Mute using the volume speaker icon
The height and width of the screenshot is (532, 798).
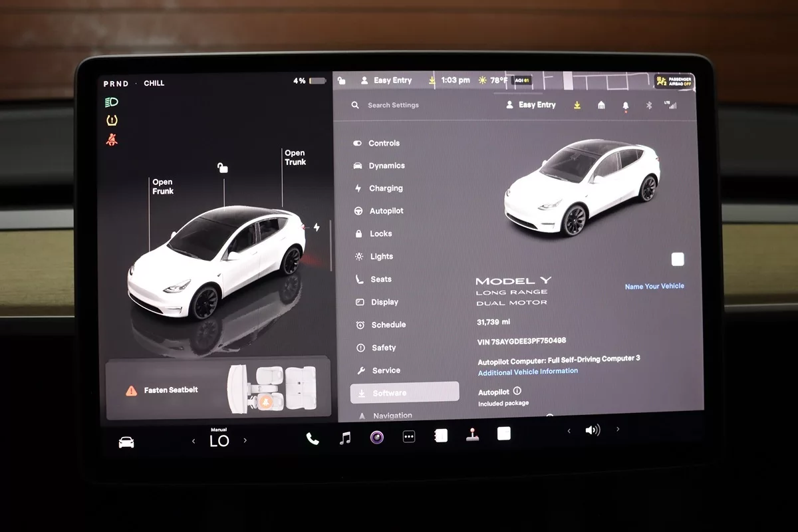592,430
